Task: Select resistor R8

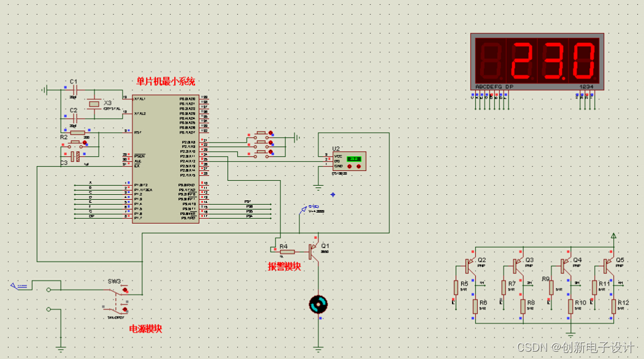Action: pyautogui.click(x=523, y=306)
